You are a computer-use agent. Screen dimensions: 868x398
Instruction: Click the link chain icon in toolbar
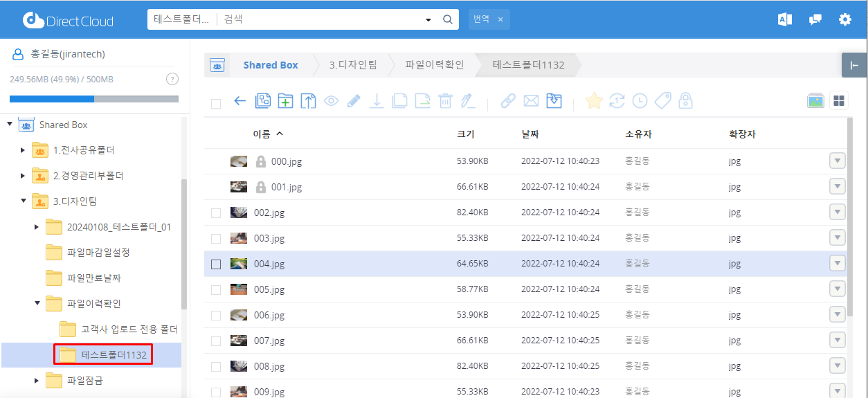[x=508, y=101]
